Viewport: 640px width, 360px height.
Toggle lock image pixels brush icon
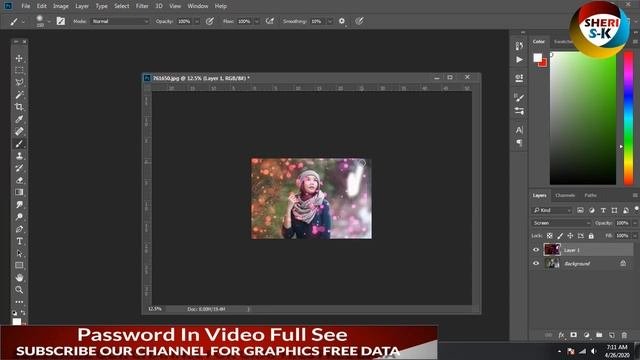pyautogui.click(x=560, y=236)
